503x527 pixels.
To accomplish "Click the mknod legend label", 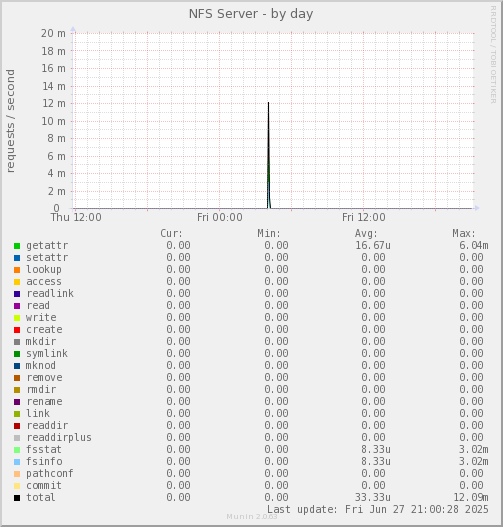I will 41,366.
